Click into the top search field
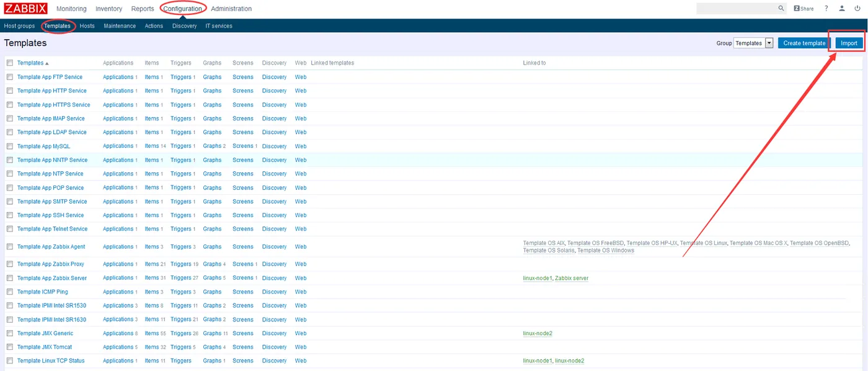Screen dimensions: 868x371 tap(736, 9)
